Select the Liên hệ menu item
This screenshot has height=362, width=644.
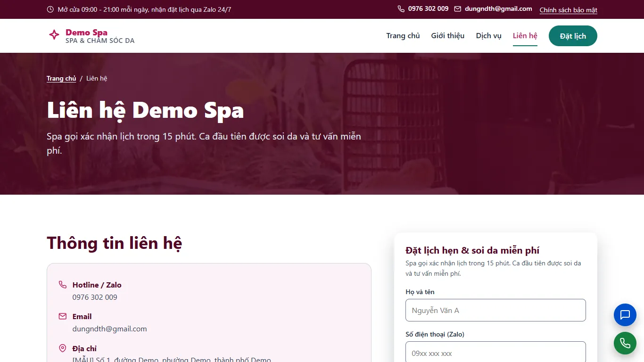click(525, 36)
